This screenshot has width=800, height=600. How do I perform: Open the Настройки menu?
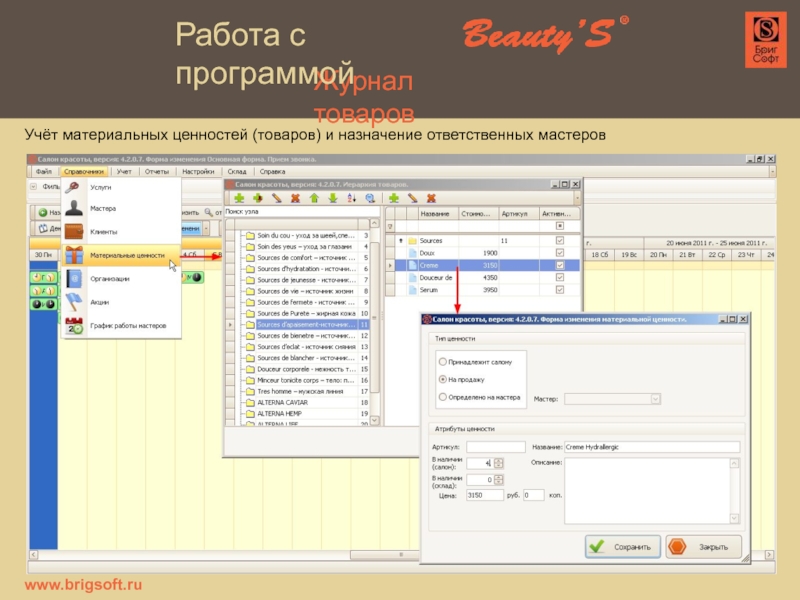point(198,171)
